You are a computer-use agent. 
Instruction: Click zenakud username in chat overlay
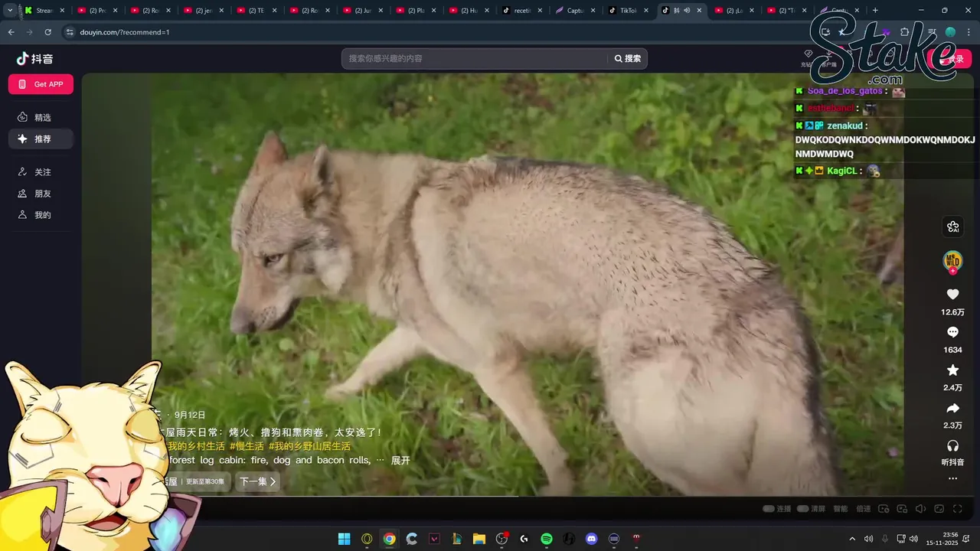tap(844, 126)
